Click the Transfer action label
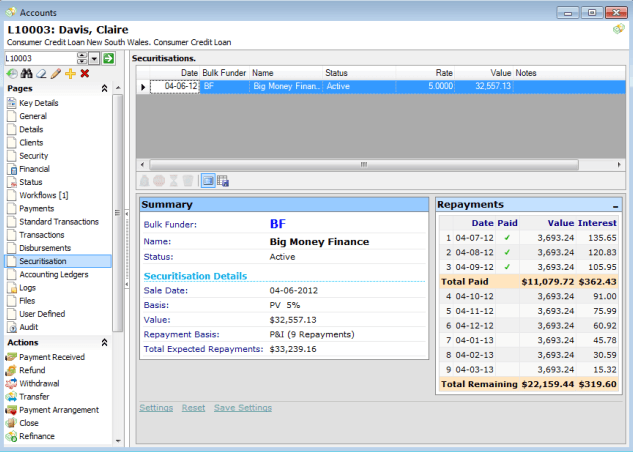The width and height of the screenshot is (633, 452). click(x=34, y=397)
